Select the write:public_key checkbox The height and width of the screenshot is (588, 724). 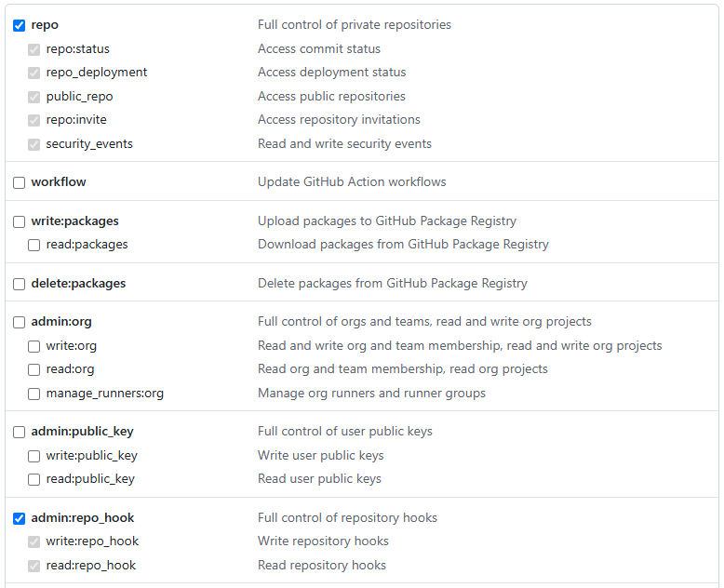tap(34, 457)
